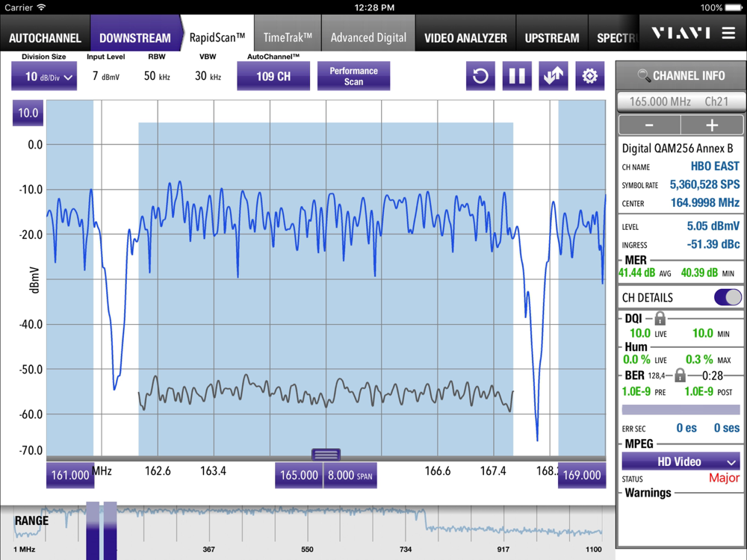Open the UPSTREAM tab

pos(551,37)
